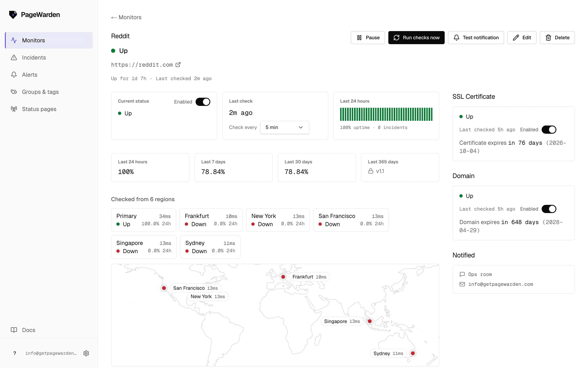
Task: Click 'Domain expires in 648 days' text
Action: point(499,222)
